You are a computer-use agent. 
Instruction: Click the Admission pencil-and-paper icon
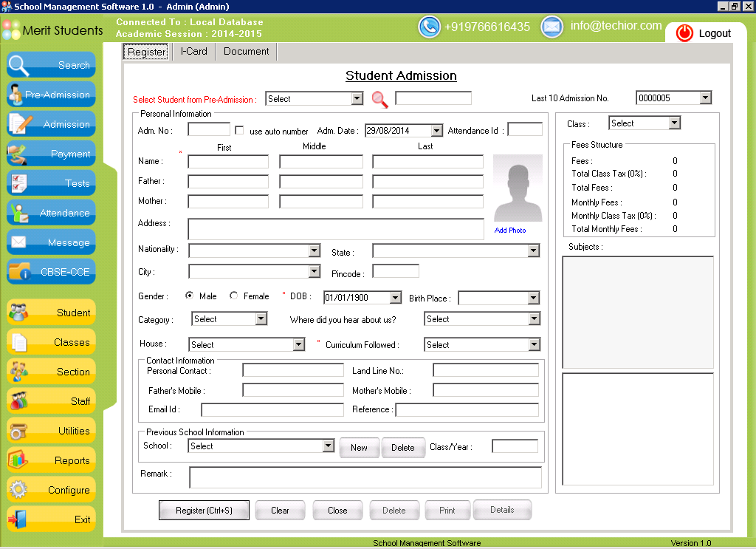click(x=20, y=124)
